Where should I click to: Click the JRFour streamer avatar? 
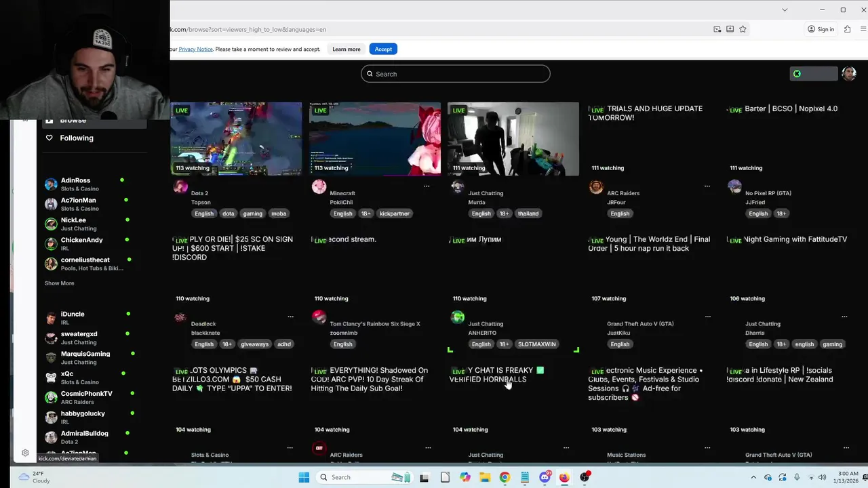[x=596, y=186]
